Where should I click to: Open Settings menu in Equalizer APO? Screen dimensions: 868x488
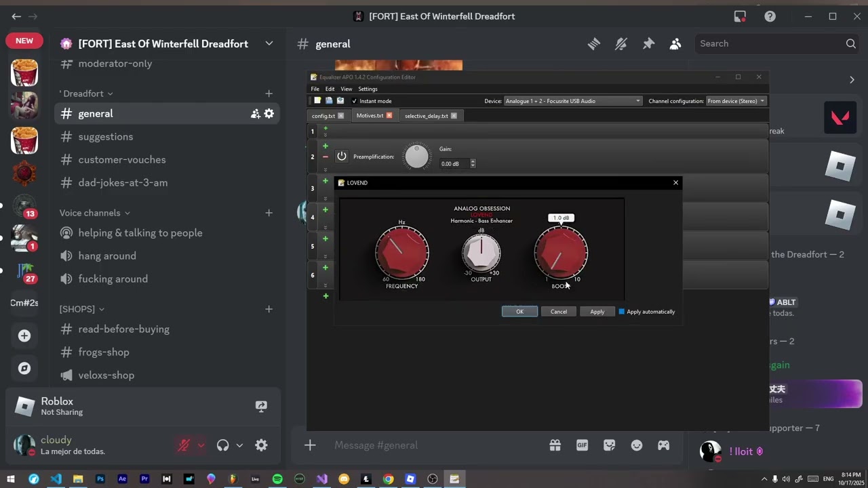point(368,89)
